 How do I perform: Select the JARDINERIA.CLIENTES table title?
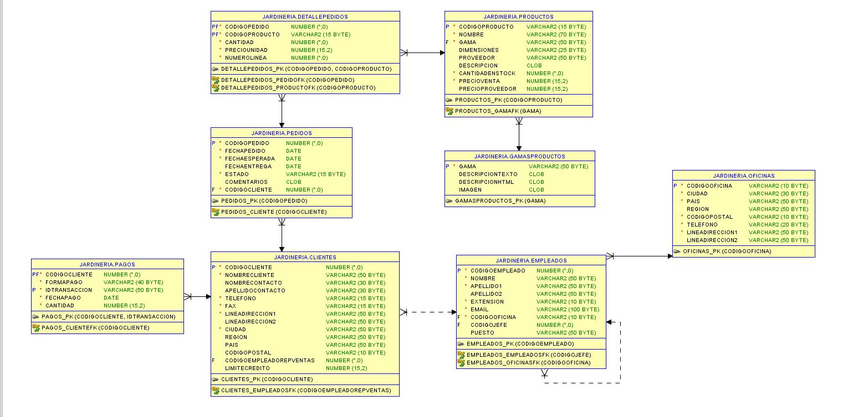(x=305, y=257)
